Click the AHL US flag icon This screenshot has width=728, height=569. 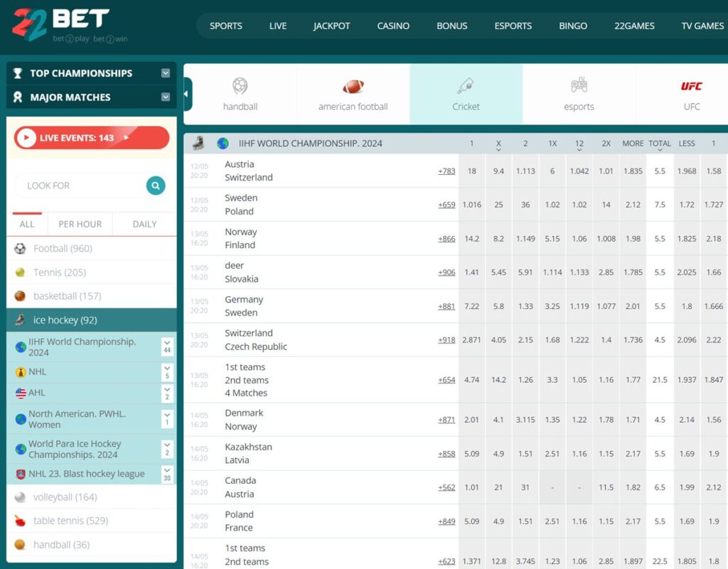pos(21,393)
